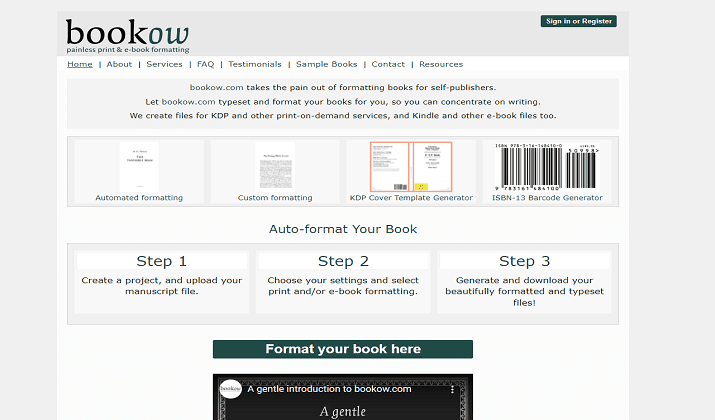The image size is (715, 420).
Task: Click 'Choose your settings and select' text
Action: [343, 280]
